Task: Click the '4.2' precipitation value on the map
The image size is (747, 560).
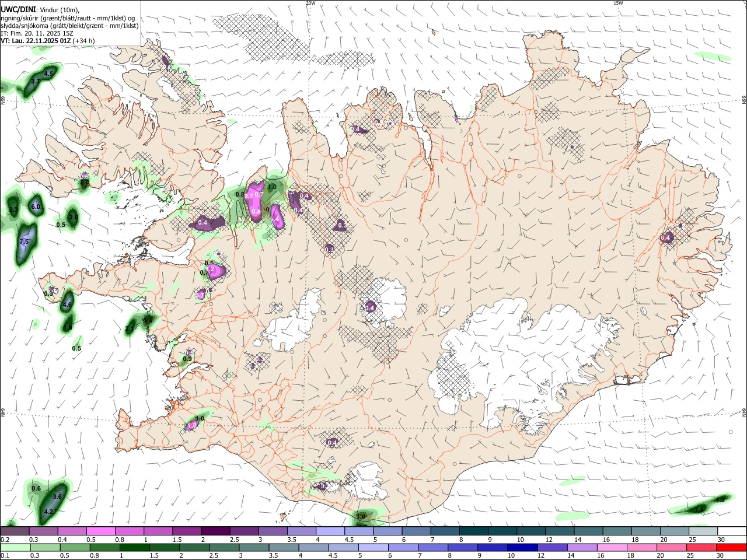Action: [48, 512]
